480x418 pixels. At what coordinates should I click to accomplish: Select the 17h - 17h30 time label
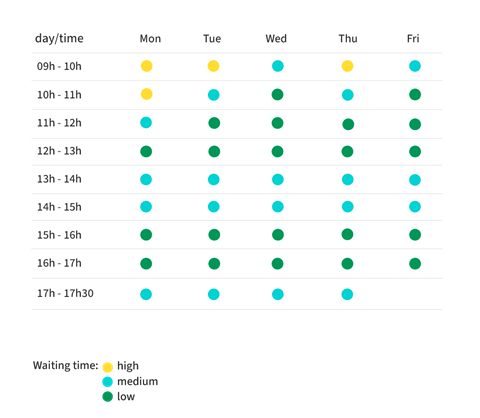65,293
